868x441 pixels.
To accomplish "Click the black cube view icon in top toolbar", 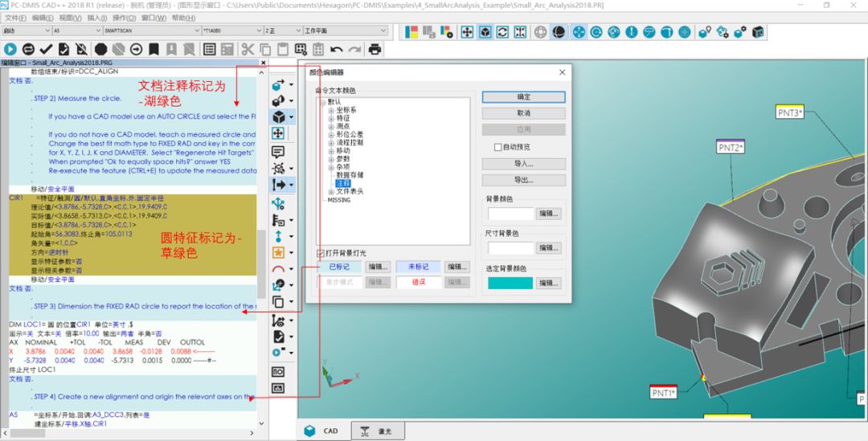I will coord(485,31).
